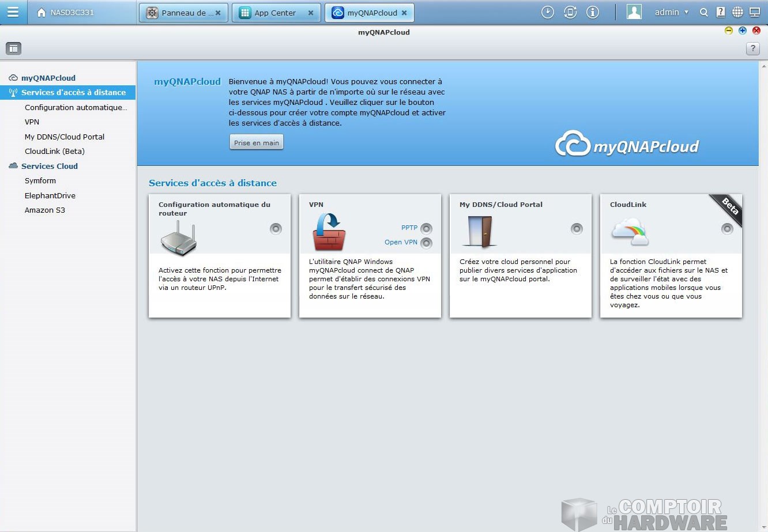Enable the PPTP VPN toggle
This screenshot has width=768, height=532.
coord(426,228)
